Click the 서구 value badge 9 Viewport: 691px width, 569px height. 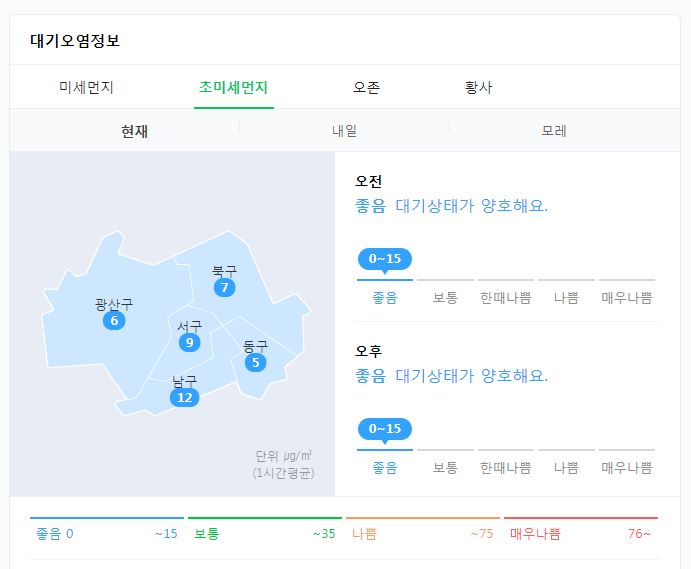coord(189,342)
